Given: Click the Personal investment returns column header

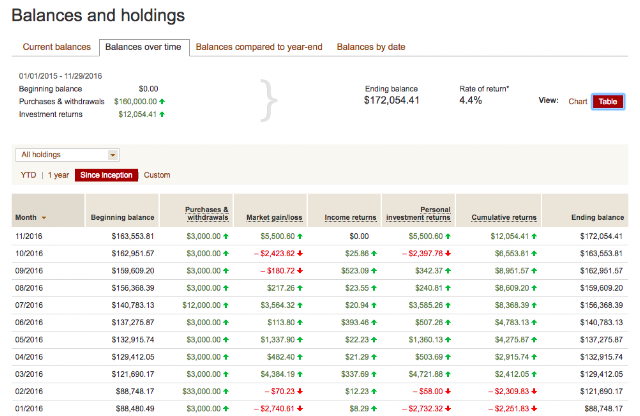Looking at the screenshot, I should (418, 214).
